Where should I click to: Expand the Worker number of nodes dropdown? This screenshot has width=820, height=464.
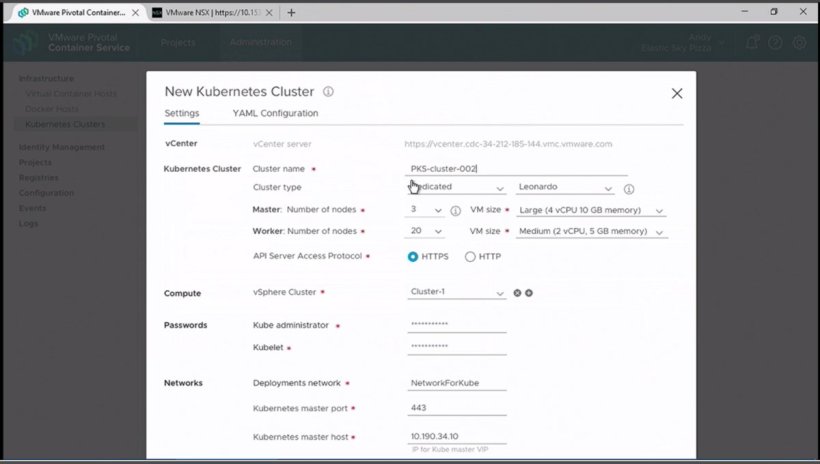point(427,232)
